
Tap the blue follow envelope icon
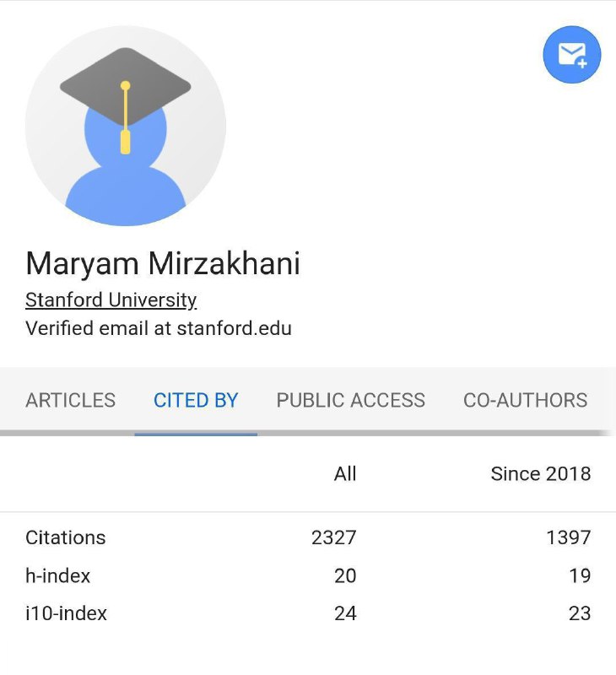571,55
